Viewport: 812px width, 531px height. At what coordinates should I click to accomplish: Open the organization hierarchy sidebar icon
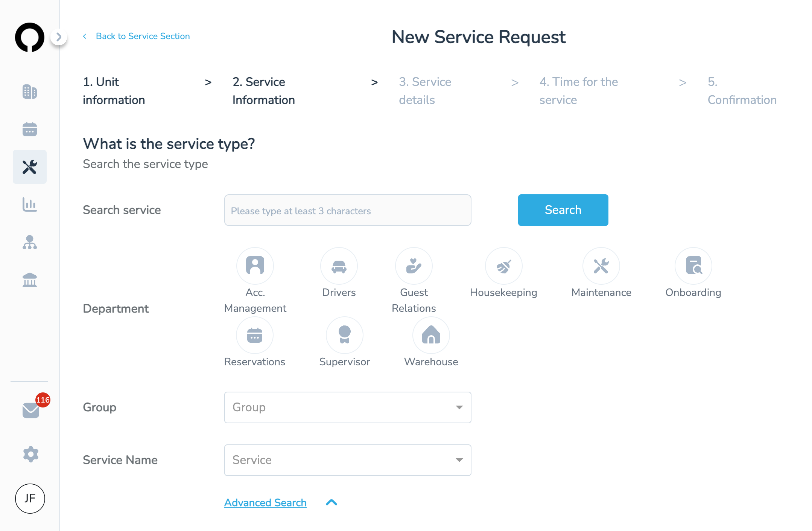click(30, 242)
